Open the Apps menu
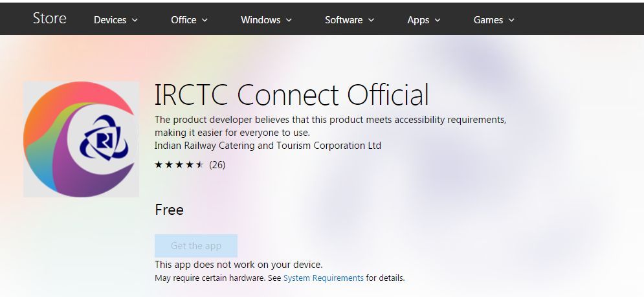This screenshot has width=644, height=297. pyautogui.click(x=424, y=19)
